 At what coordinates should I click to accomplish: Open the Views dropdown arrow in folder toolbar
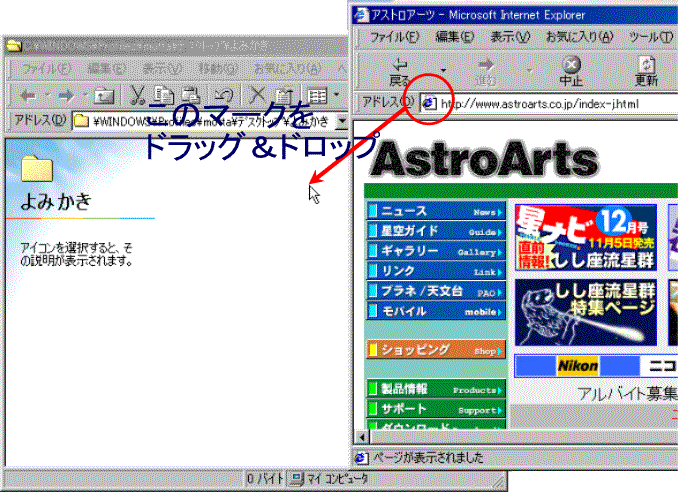point(337,95)
